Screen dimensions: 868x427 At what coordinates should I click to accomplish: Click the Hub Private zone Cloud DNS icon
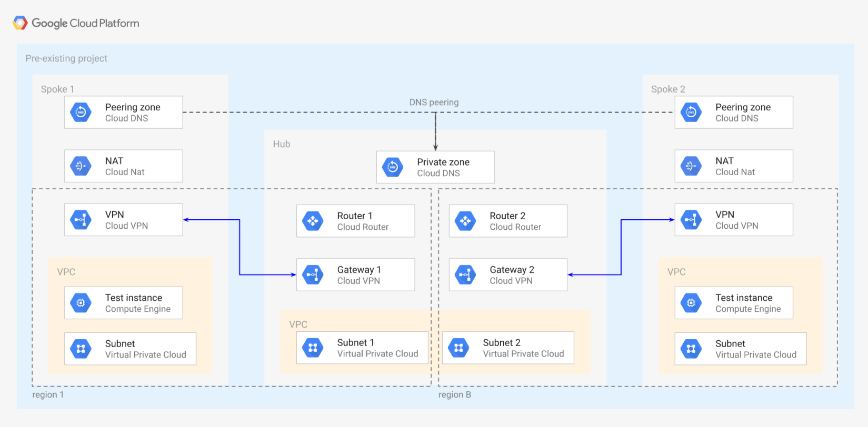393,167
